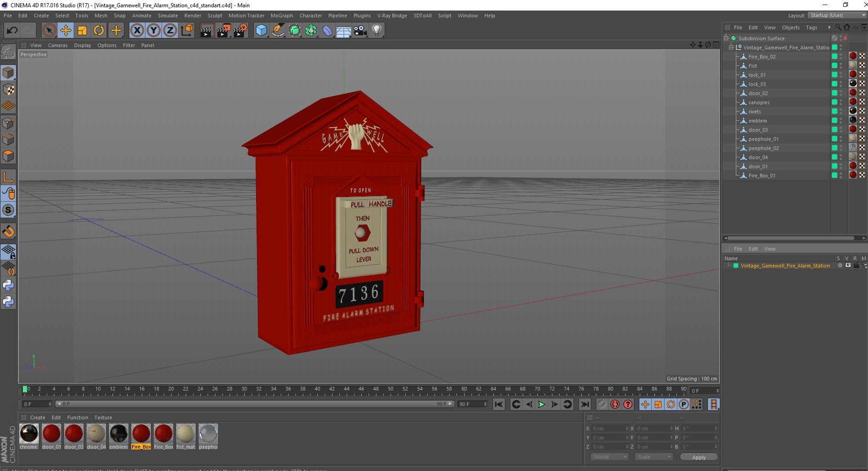Go to end of animation
The height and width of the screenshot is (471, 868).
[x=584, y=404]
